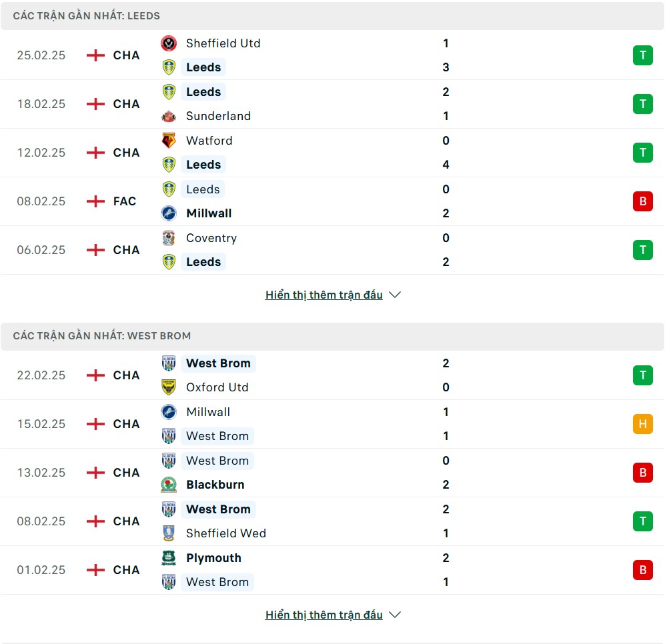
Task: Click the Coventry club crest
Action: pyautogui.click(x=169, y=238)
